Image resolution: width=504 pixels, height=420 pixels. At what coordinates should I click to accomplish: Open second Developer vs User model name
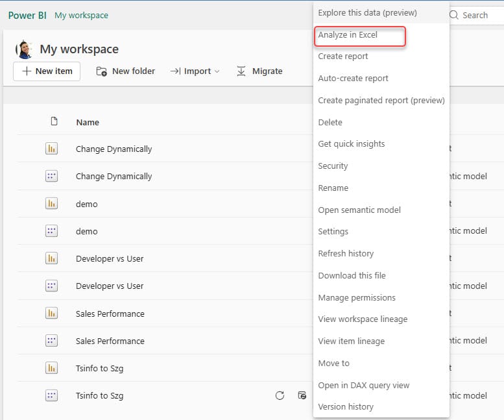coord(110,286)
